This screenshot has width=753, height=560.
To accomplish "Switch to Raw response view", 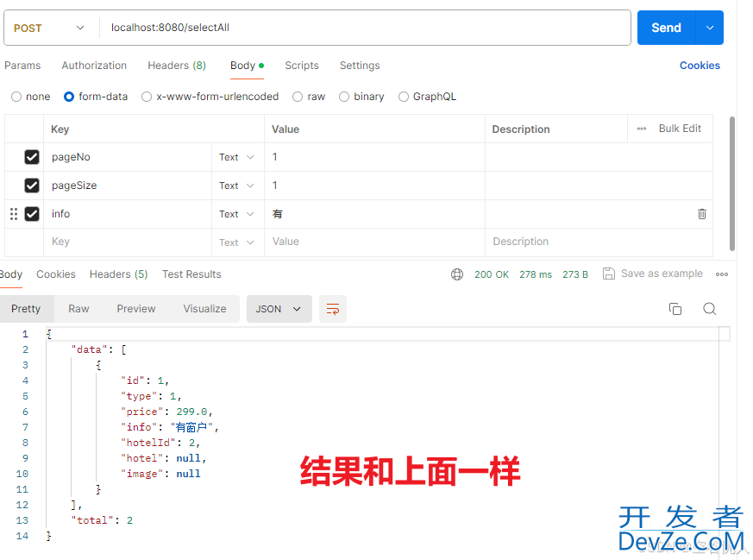I will coord(78,309).
